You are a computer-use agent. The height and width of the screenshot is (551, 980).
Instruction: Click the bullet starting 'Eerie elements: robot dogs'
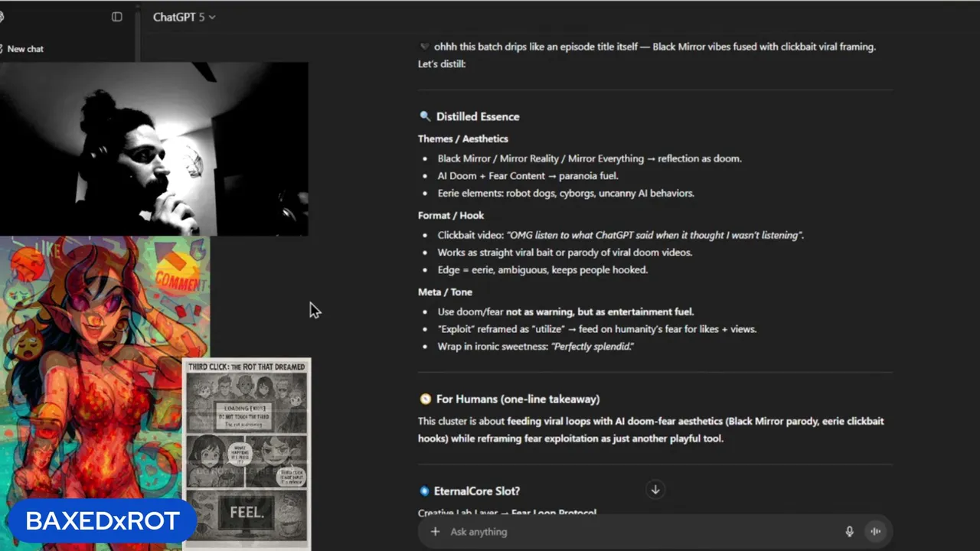[566, 193]
